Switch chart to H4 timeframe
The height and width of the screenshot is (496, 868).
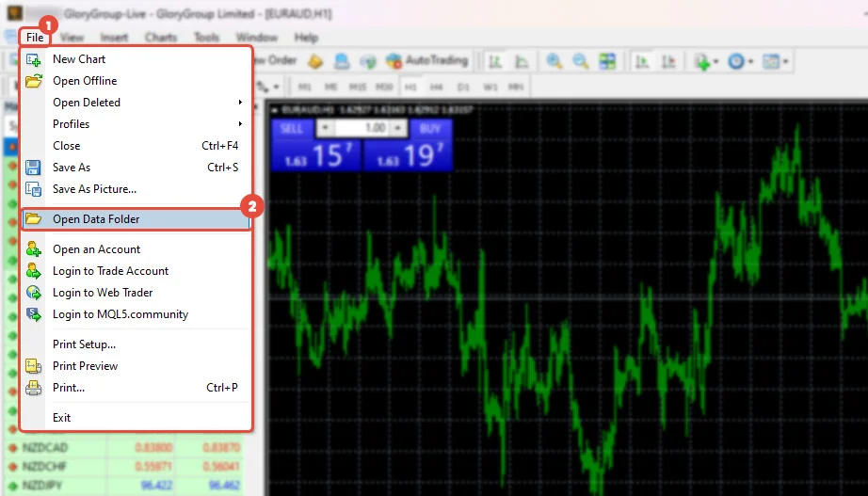click(437, 87)
